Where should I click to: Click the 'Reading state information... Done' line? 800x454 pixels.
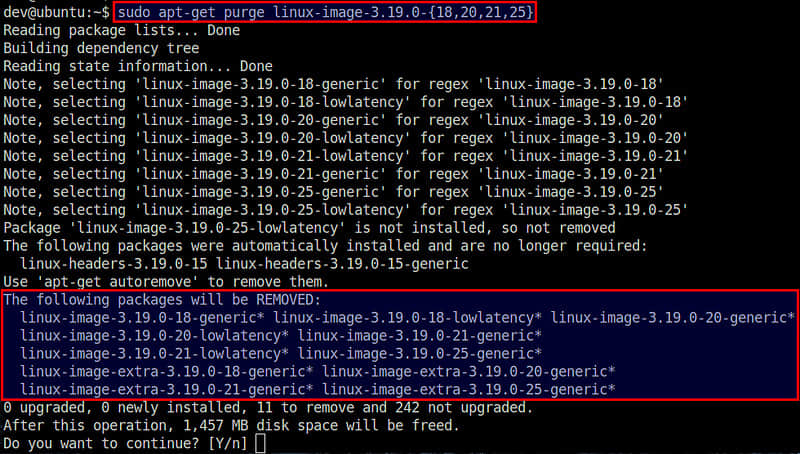138,66
